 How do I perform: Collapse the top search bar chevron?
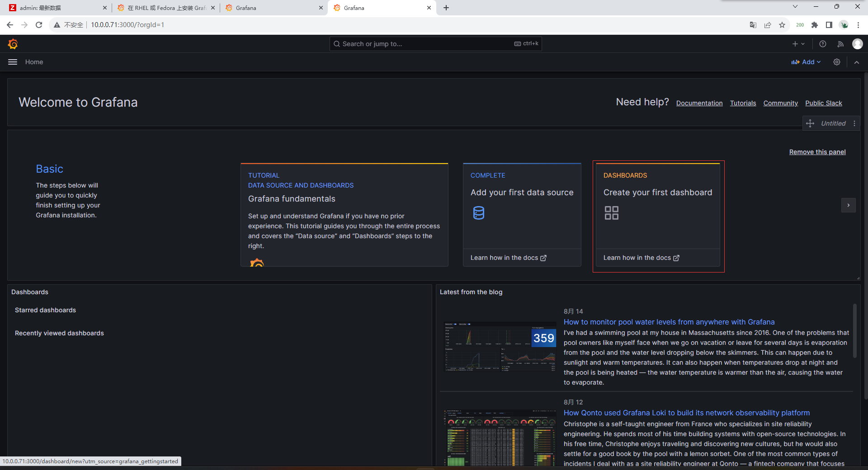pyautogui.click(x=857, y=62)
